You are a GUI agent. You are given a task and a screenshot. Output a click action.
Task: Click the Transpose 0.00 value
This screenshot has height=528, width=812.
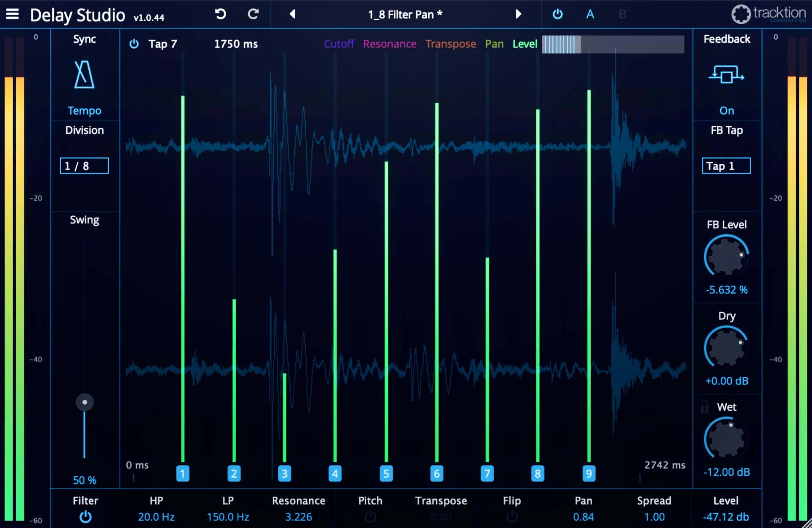point(441,517)
